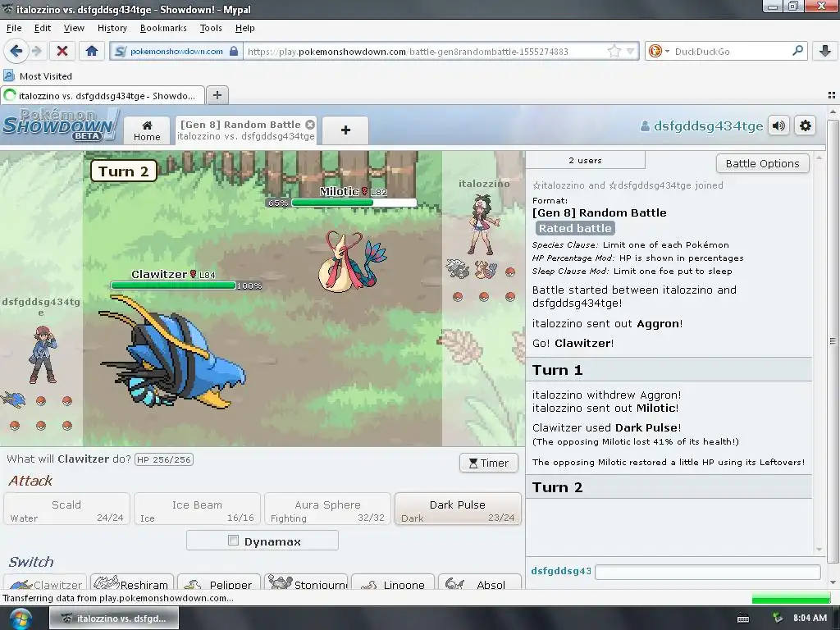Click the list all tabs icon
The image size is (840, 630).
832,95
